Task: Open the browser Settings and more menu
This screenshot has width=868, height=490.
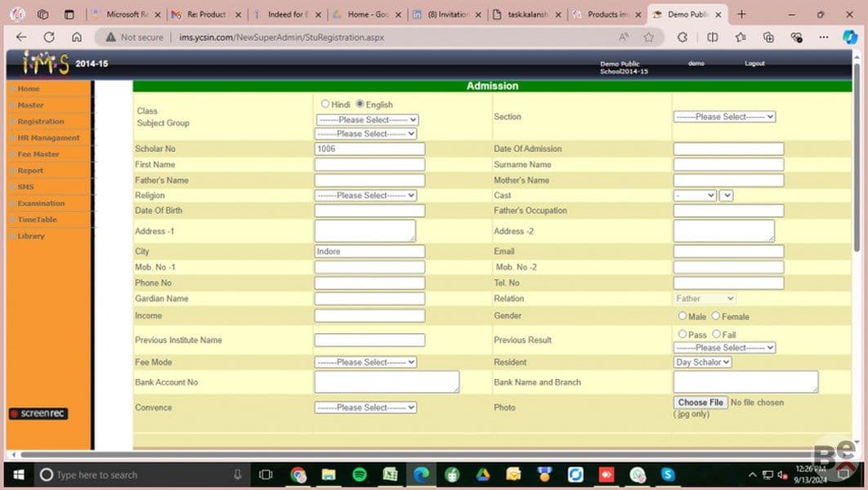Action: pyautogui.click(x=824, y=37)
